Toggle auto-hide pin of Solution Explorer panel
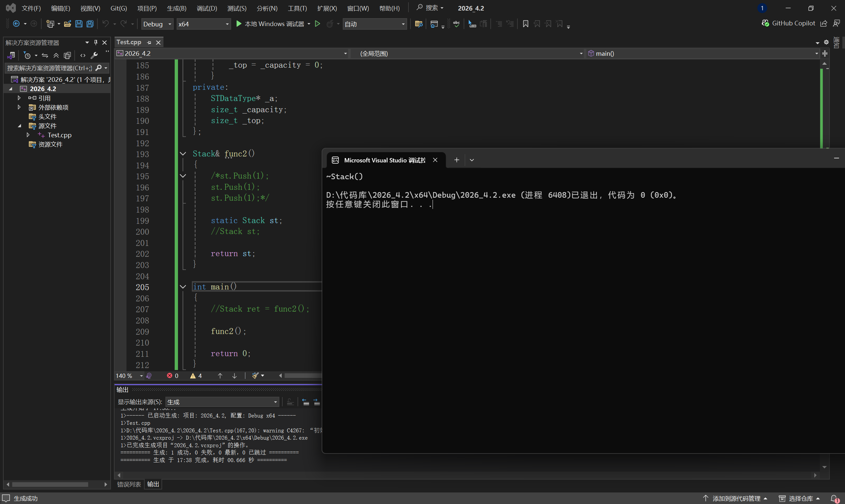The image size is (845, 504). 96,43
